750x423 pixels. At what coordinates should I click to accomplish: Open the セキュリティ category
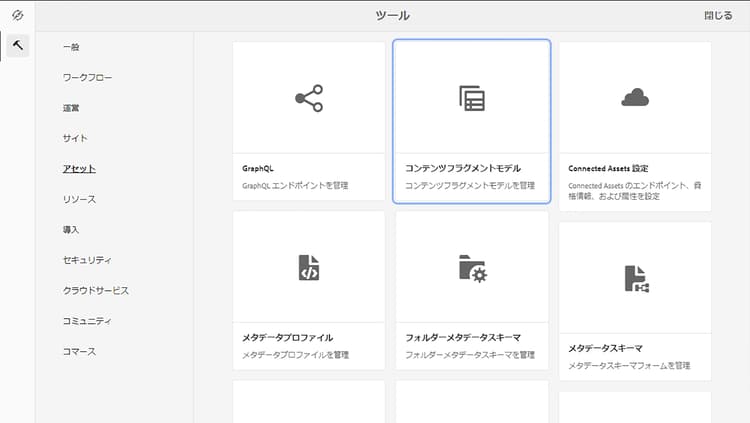click(87, 260)
